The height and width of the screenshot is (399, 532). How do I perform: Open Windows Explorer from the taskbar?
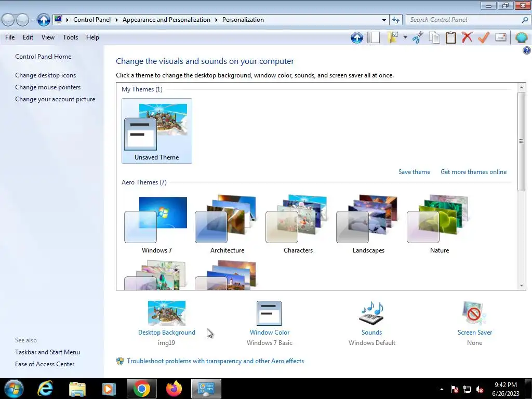coord(77,389)
